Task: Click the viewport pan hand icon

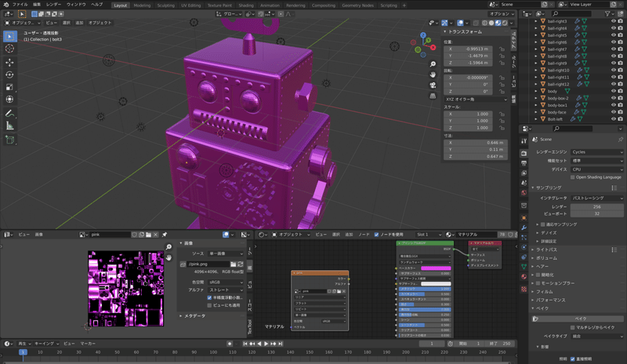Action: coord(433,74)
